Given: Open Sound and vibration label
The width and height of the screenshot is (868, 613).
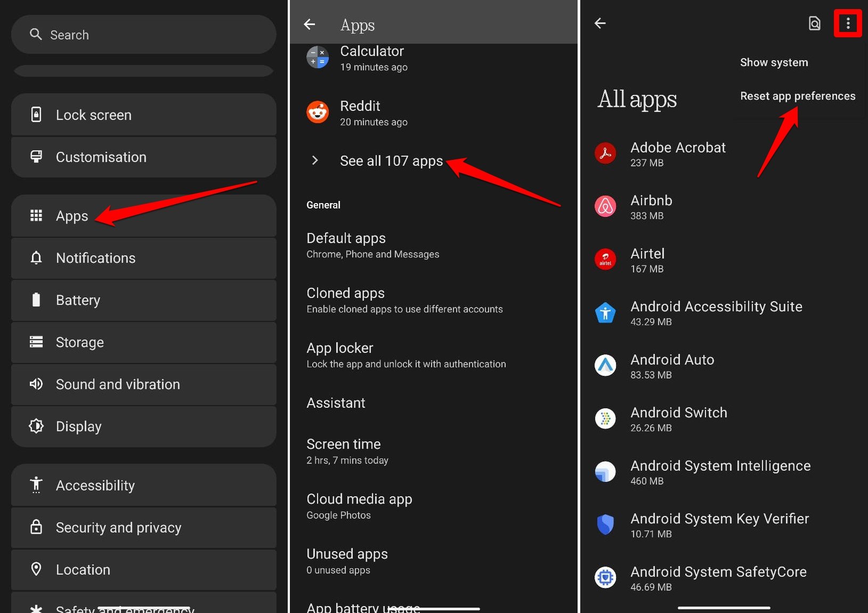Looking at the screenshot, I should [118, 384].
